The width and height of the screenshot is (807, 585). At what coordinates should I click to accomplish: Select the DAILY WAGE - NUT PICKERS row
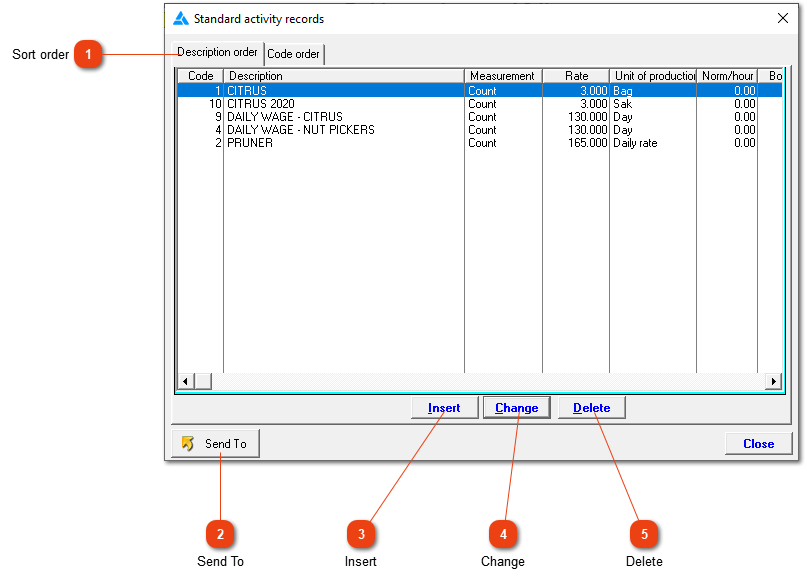click(480, 130)
